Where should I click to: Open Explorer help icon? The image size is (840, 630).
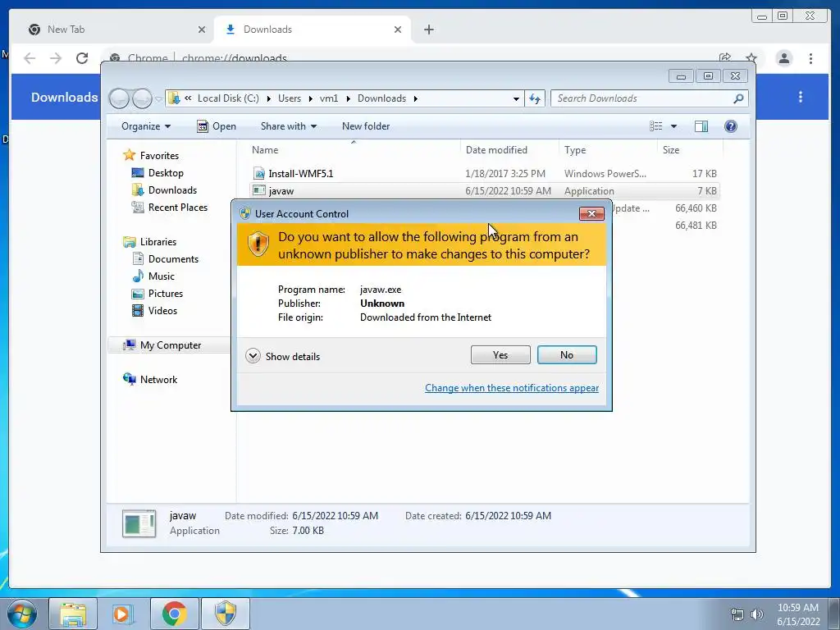pos(731,126)
